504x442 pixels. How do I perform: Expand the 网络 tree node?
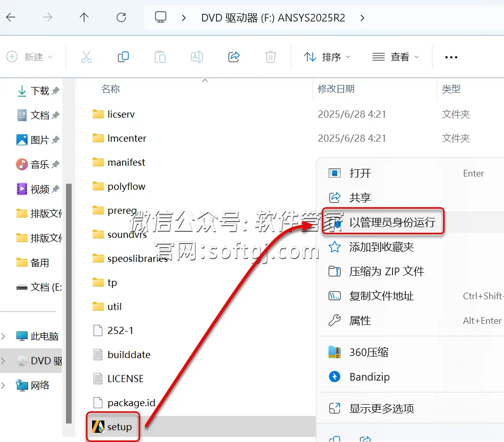(x=3, y=385)
